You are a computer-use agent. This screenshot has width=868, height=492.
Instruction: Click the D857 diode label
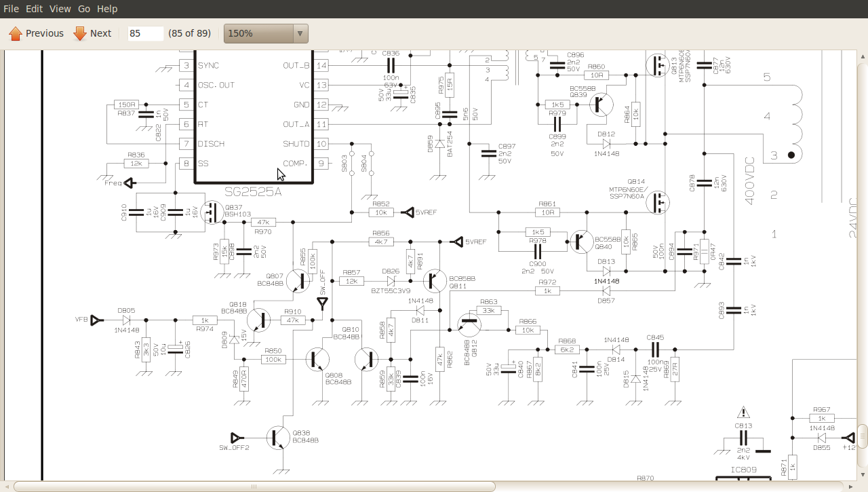pyautogui.click(x=605, y=299)
